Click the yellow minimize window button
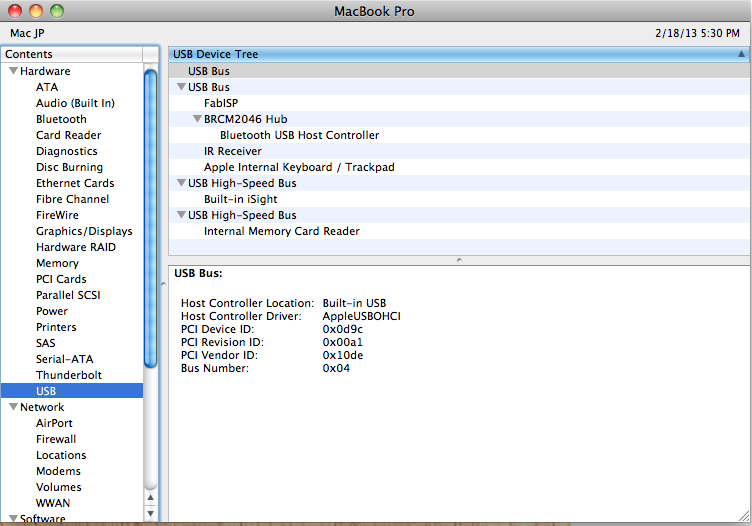The image size is (752, 526). [36, 11]
